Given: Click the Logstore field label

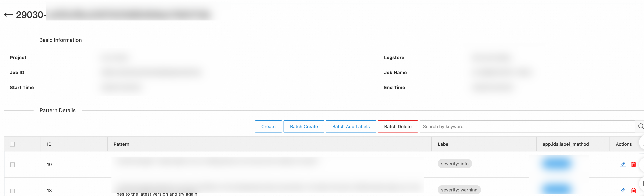Looking at the screenshot, I should tap(394, 57).
